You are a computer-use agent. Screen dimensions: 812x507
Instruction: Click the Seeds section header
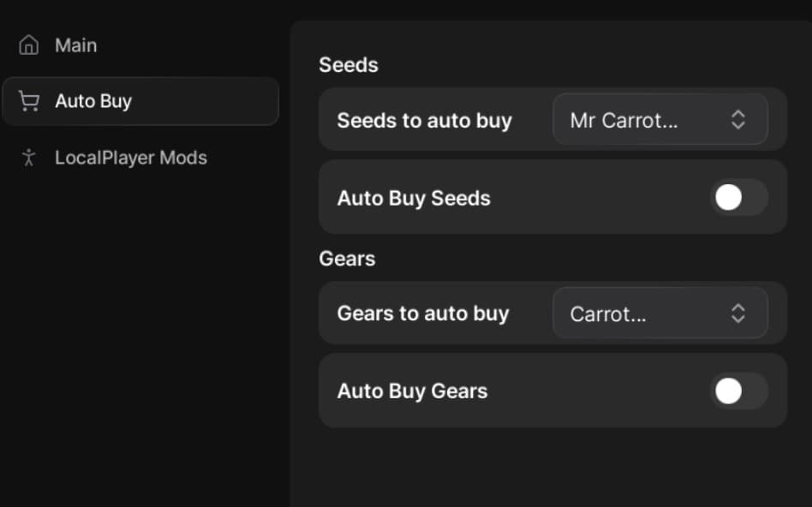pyautogui.click(x=348, y=64)
